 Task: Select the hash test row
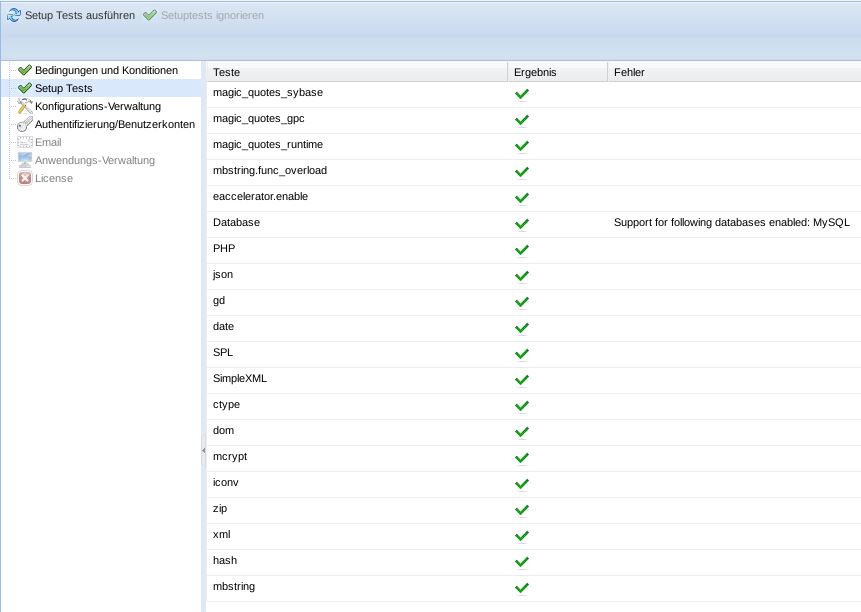[534, 562]
